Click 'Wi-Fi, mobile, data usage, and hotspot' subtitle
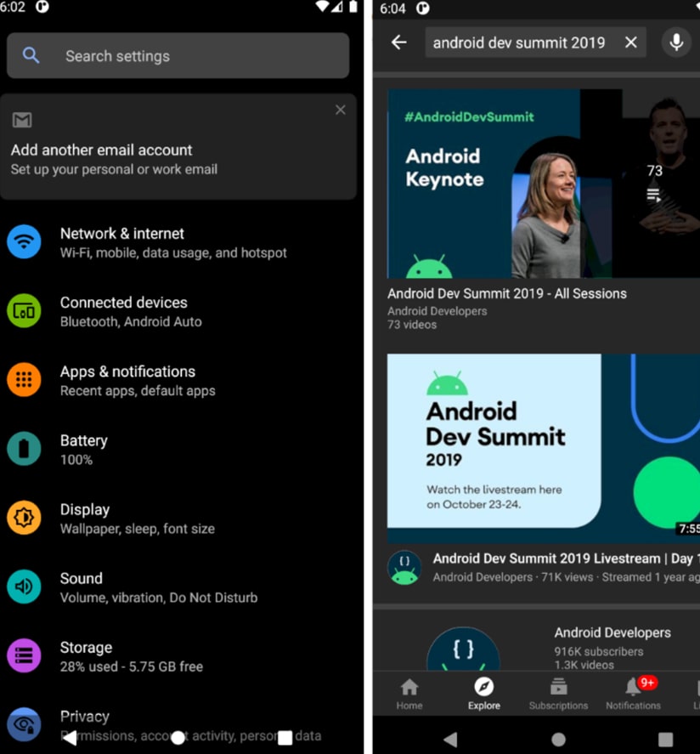 [x=173, y=252]
